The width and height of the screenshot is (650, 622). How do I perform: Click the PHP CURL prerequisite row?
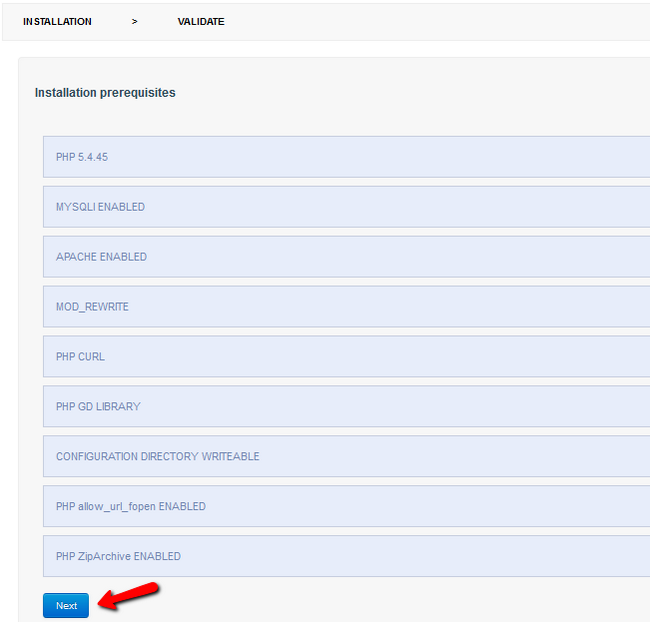[x=345, y=357]
